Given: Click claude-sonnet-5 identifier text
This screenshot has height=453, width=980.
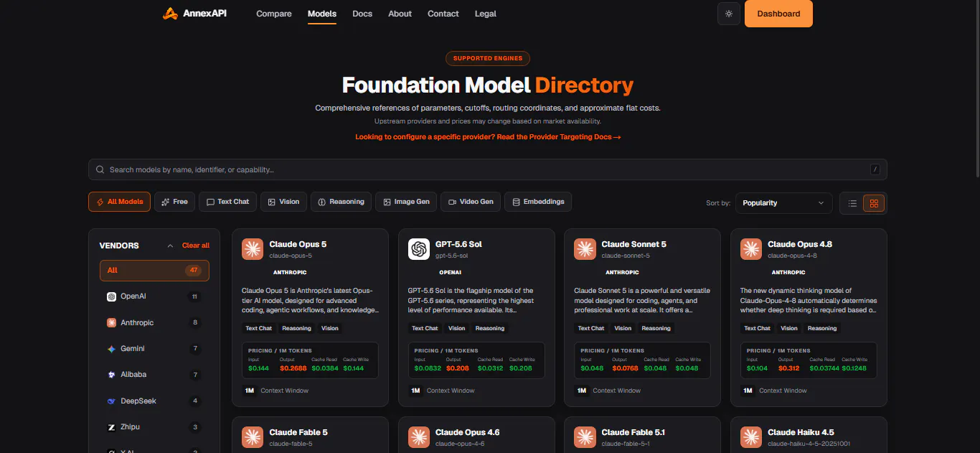Looking at the screenshot, I should pyautogui.click(x=626, y=256).
